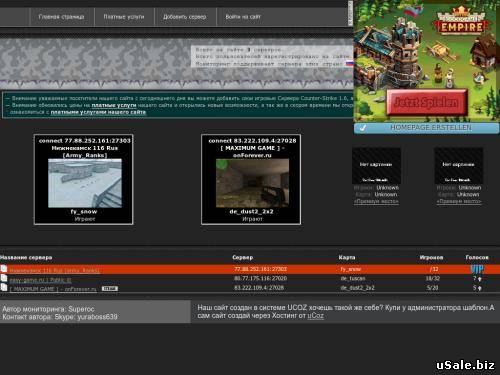The image size is (500, 375).
Task: Click the Empire game logo in ad
Action: (461, 21)
